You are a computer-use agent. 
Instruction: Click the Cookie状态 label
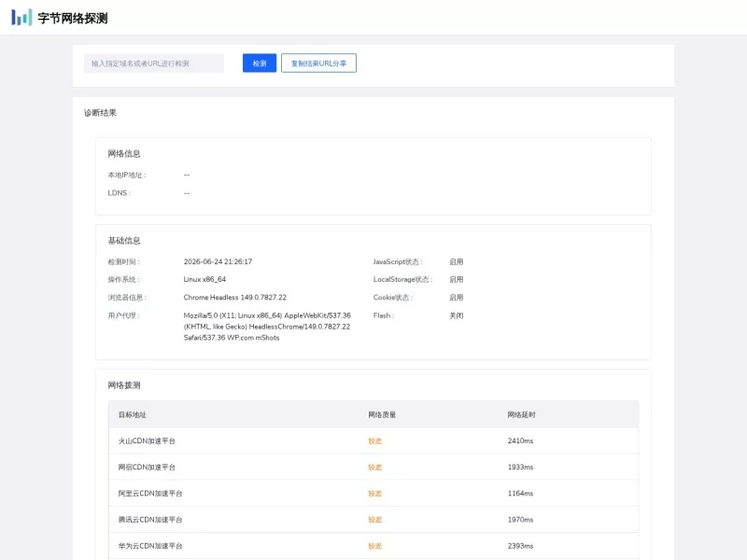click(x=392, y=298)
